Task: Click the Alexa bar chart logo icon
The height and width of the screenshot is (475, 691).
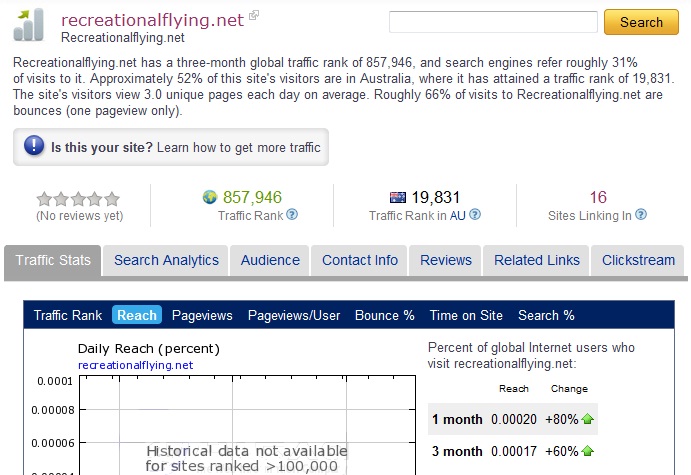Action: click(x=29, y=25)
